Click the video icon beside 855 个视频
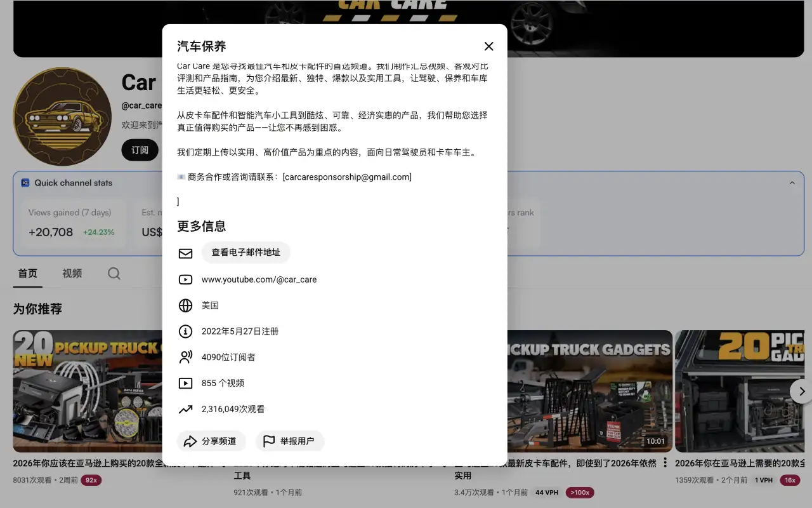 click(x=185, y=384)
